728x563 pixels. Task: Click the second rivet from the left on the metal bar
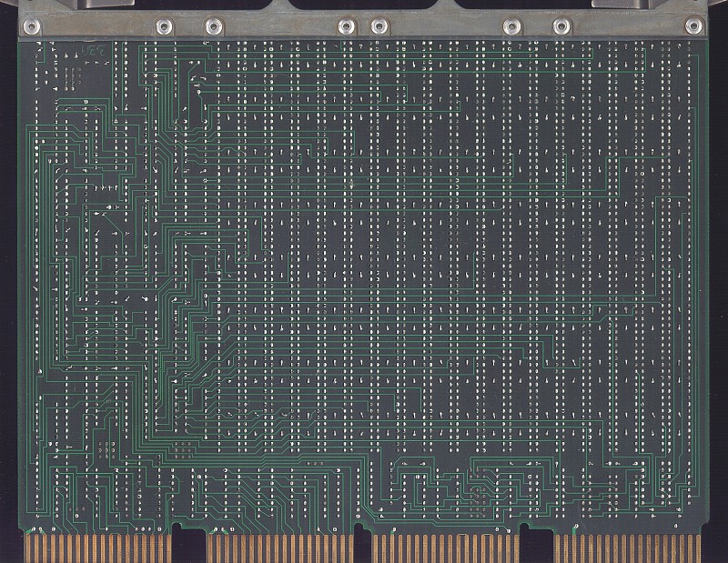(164, 26)
